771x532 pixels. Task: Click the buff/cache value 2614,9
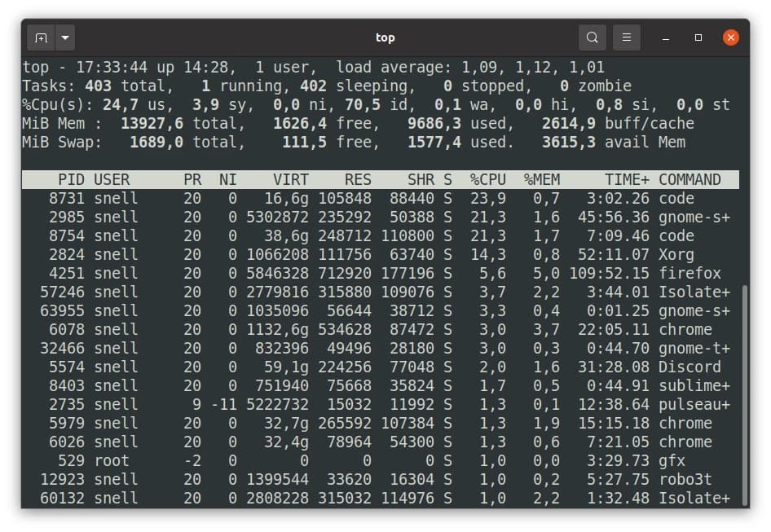[568, 123]
